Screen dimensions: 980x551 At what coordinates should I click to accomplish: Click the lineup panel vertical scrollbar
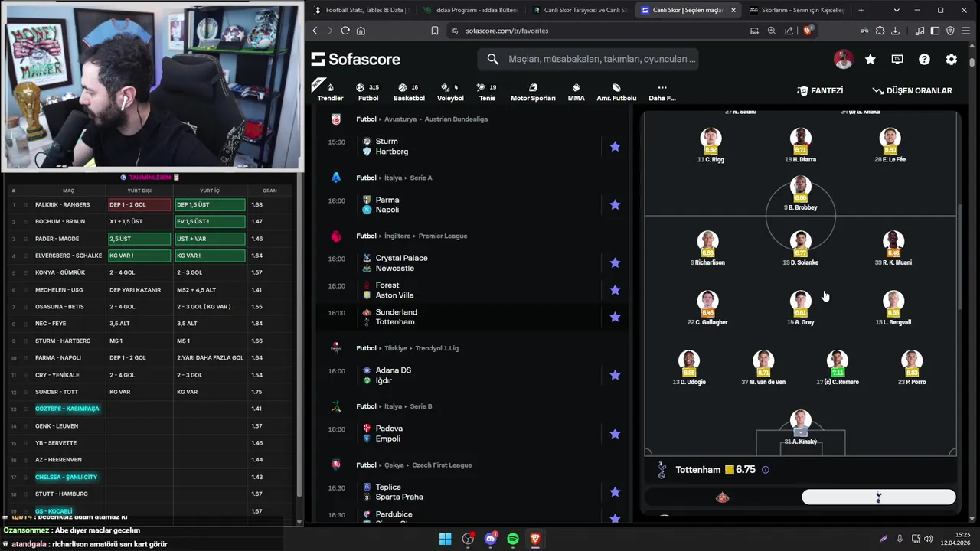[959, 256]
